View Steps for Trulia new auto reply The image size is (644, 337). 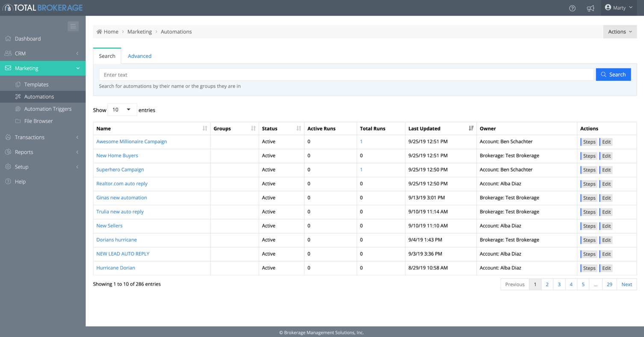point(589,212)
